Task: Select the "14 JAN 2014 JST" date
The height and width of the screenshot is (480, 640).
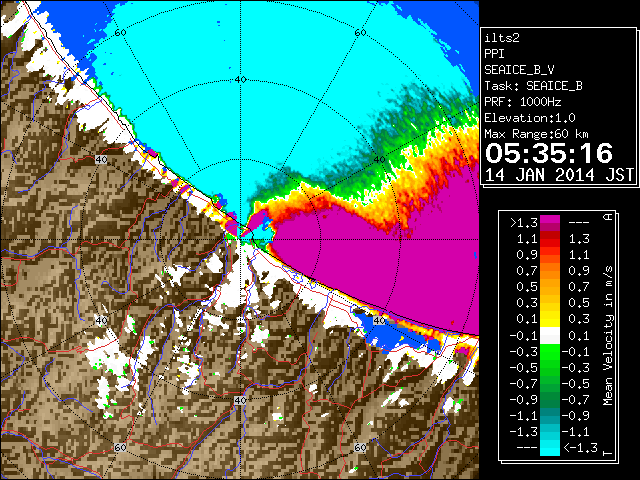Action: 559,175
